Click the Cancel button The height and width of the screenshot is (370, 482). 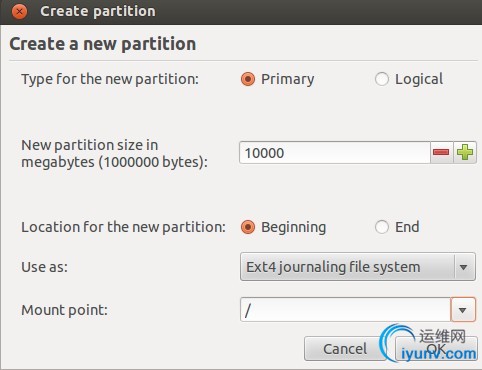coord(345,349)
